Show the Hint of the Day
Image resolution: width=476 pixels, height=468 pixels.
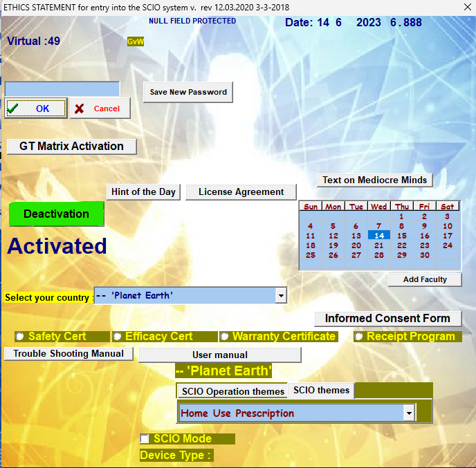pyautogui.click(x=144, y=192)
